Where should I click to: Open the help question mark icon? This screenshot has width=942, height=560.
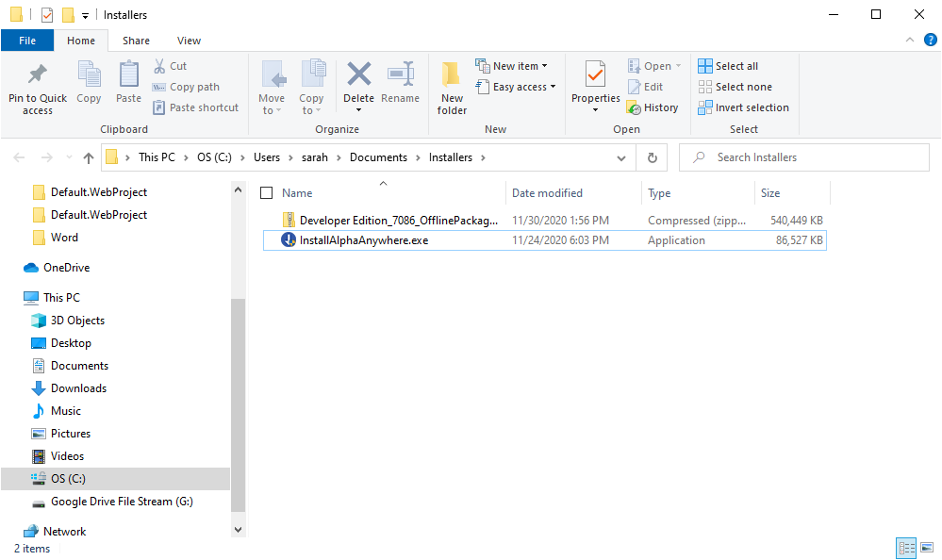pyautogui.click(x=930, y=41)
